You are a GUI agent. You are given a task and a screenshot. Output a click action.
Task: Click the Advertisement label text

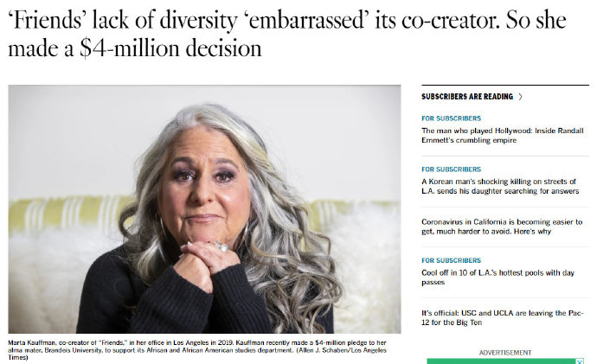[x=505, y=353]
